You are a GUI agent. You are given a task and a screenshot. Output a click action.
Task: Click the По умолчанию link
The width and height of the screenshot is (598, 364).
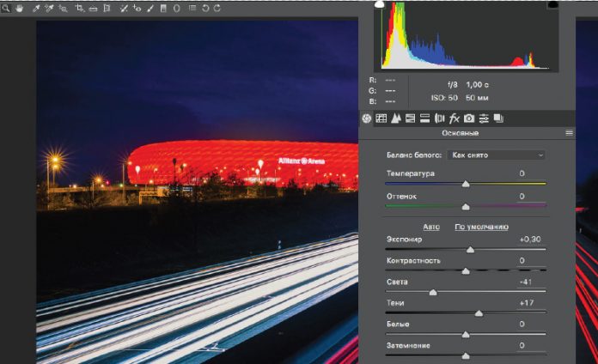click(481, 227)
